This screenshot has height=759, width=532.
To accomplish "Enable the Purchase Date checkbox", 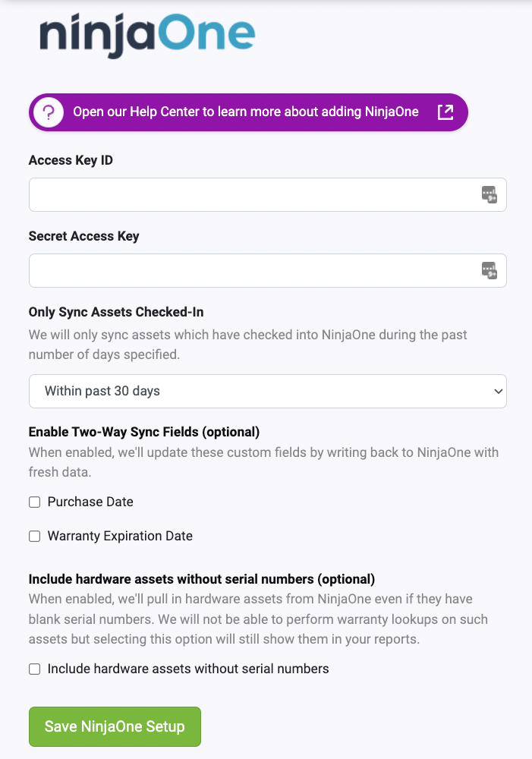I will 34,502.
